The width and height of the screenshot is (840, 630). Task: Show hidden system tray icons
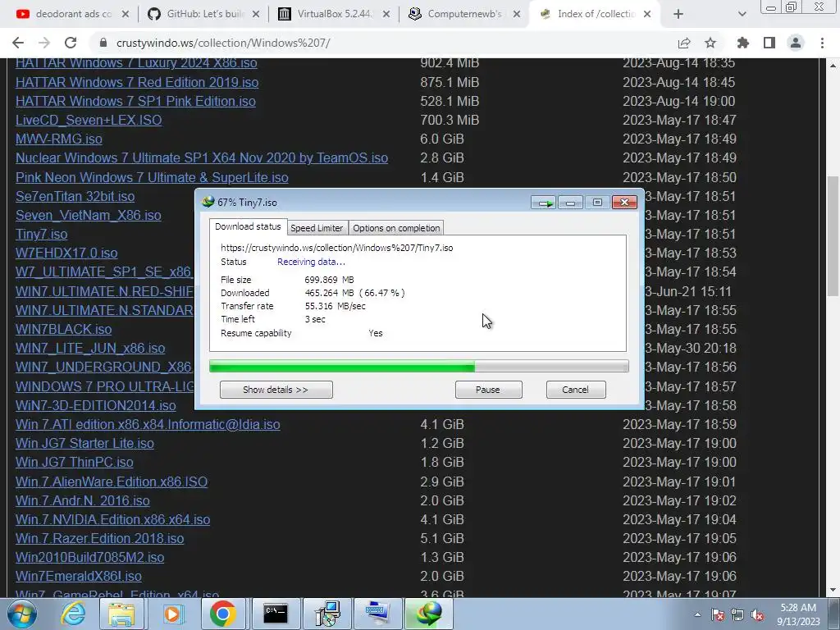pos(697,614)
